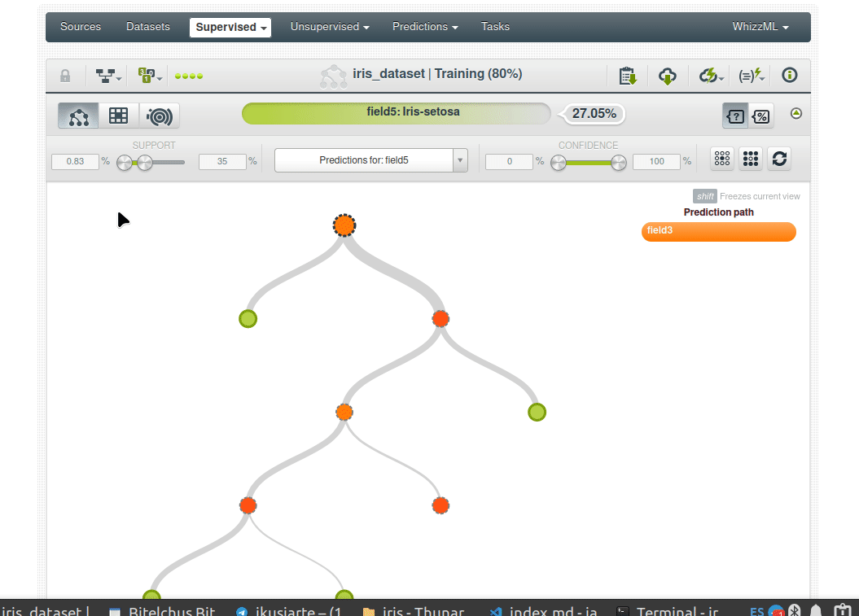Open the model workflow tree icon menu
Screen dimensions: 859x616
click(x=108, y=76)
